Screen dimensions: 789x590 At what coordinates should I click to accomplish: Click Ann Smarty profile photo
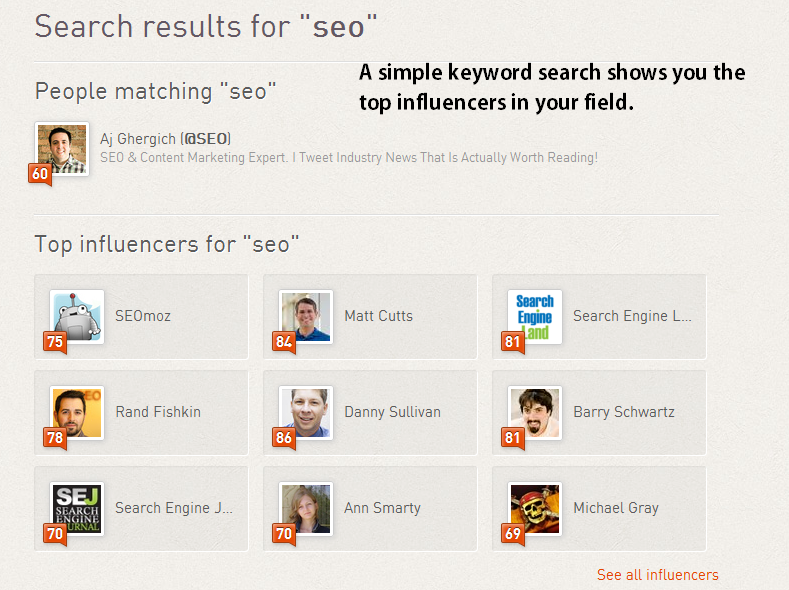306,507
